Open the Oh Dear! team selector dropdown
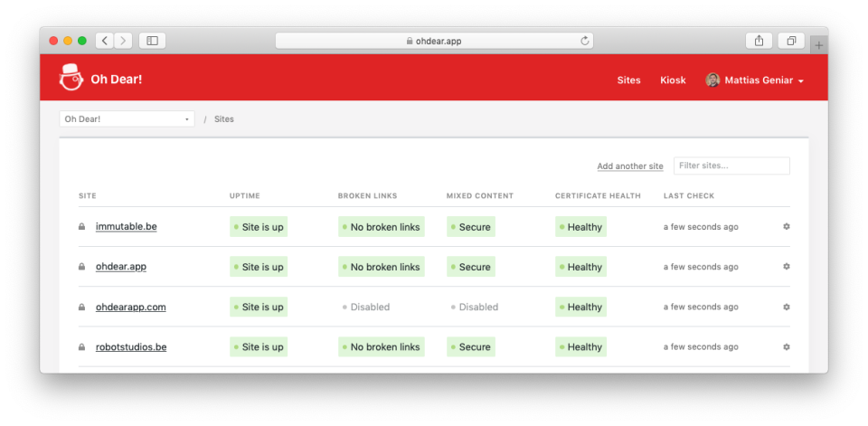 click(127, 119)
